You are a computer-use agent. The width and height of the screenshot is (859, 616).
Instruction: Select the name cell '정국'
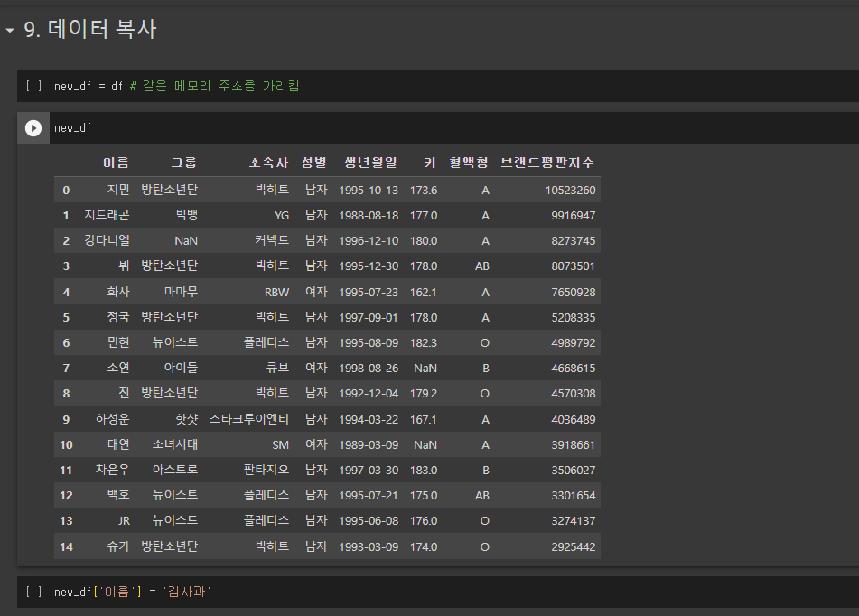[x=118, y=317]
